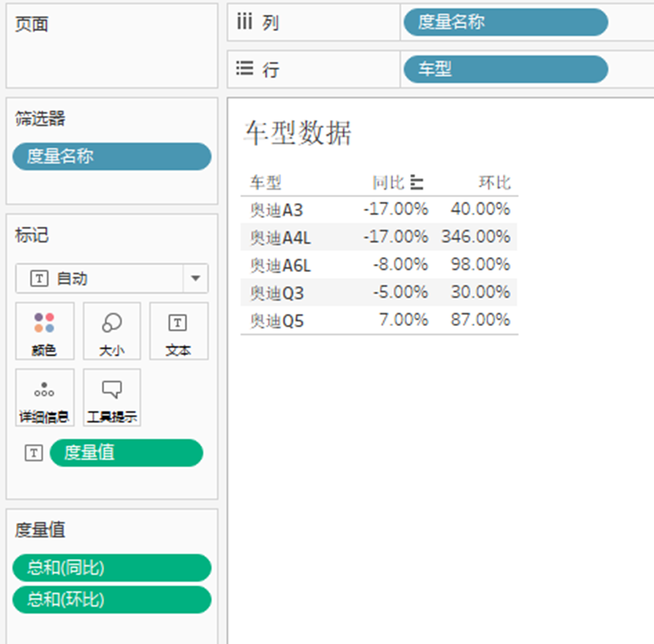The width and height of the screenshot is (654, 644).
Task: Select row label 奥迪A6L
Action: tap(280, 265)
